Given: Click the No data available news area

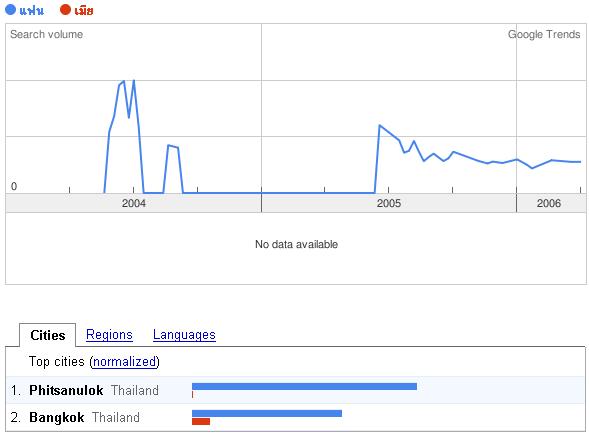Looking at the screenshot, I should tap(296, 244).
